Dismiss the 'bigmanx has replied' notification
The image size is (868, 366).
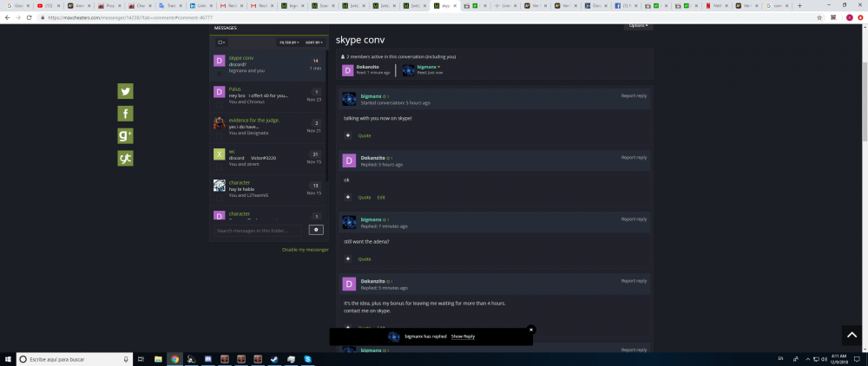[x=531, y=329]
